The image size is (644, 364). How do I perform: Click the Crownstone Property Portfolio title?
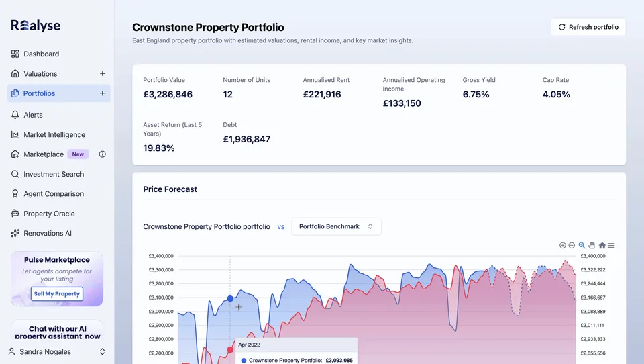pyautogui.click(x=208, y=27)
